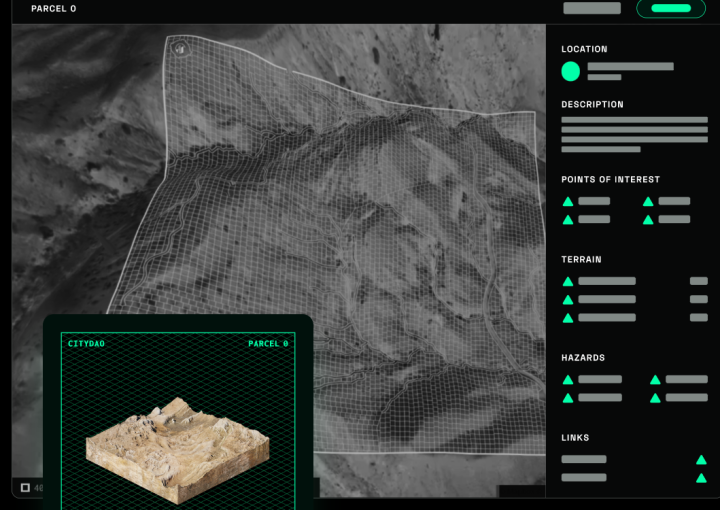The height and width of the screenshot is (510, 720).
Task: Expand the first Links entry with its triangle
Action: (701, 460)
